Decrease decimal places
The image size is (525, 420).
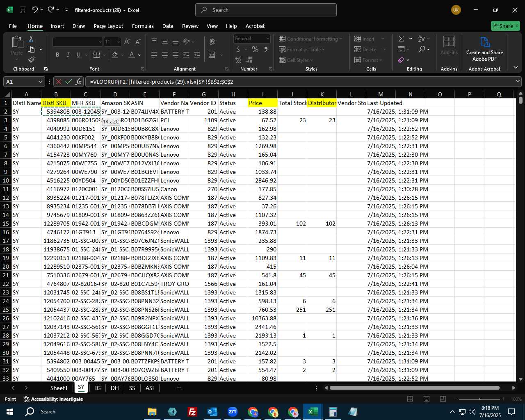(x=249, y=60)
